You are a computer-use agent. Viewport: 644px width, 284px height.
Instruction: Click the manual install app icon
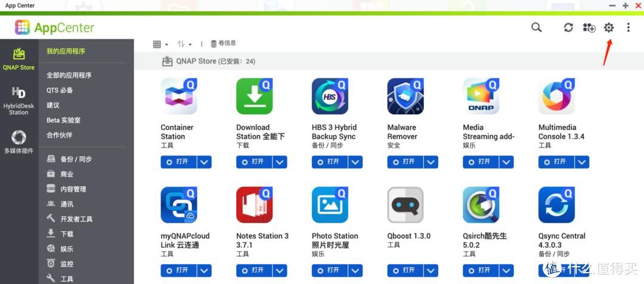589,27
